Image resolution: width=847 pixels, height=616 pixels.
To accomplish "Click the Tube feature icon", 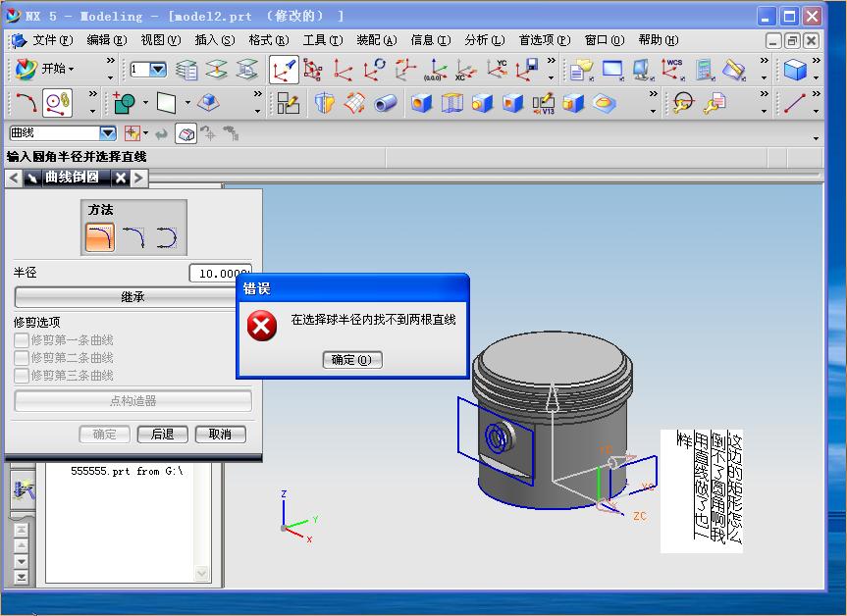I will [x=385, y=103].
